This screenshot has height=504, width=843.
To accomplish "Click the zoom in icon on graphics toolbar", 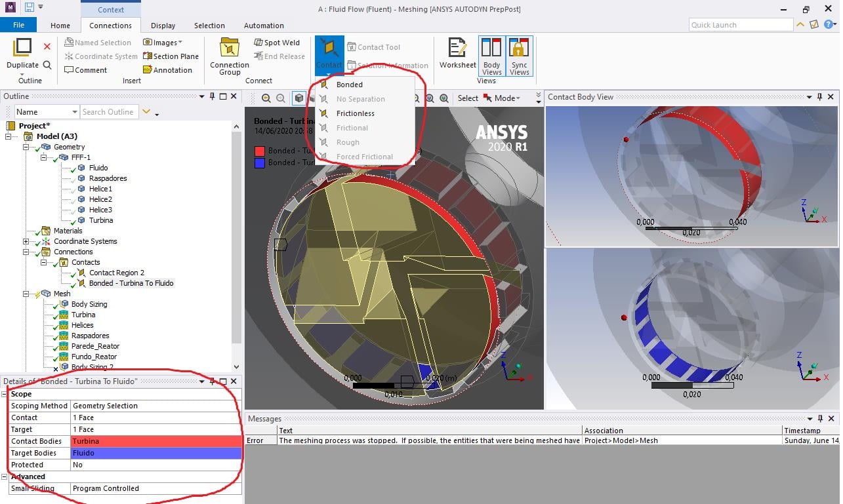I will click(x=266, y=98).
